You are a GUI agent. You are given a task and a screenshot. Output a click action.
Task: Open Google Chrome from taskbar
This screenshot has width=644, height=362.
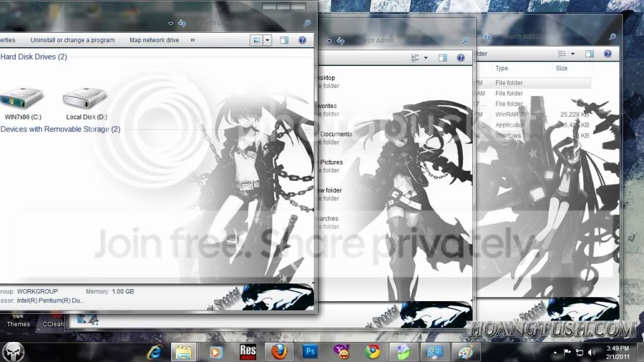coord(372,352)
